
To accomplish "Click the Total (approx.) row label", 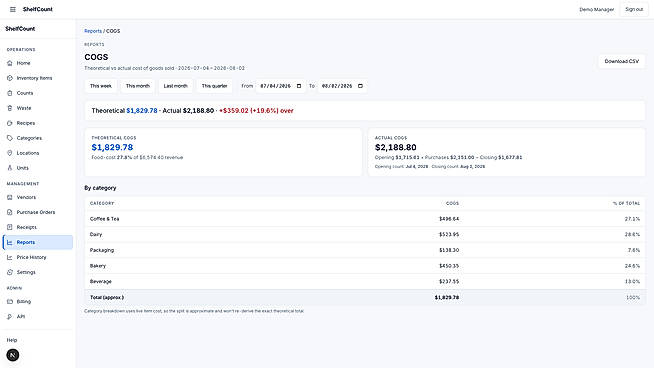I will click(x=107, y=297).
